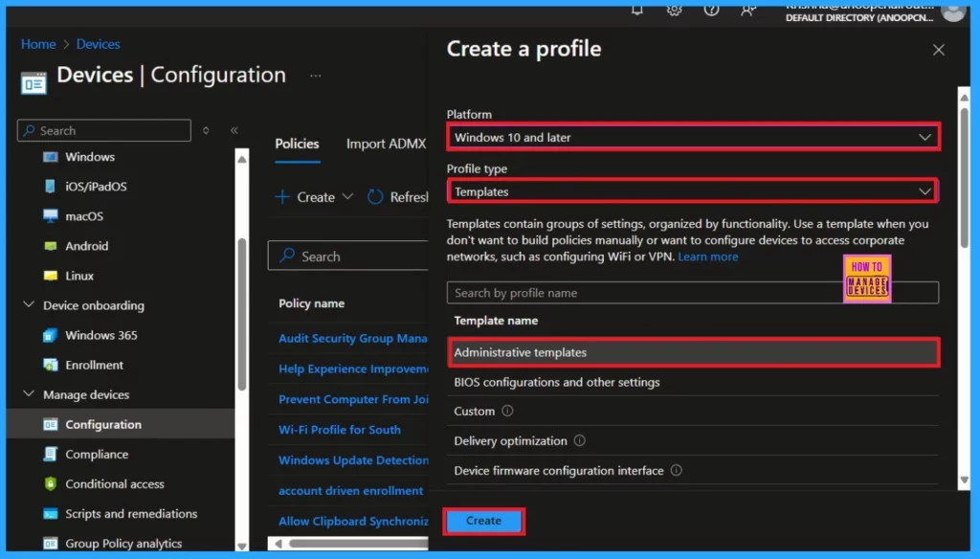The height and width of the screenshot is (559, 980).
Task: Click the Conditional access shield icon
Action: 51,484
